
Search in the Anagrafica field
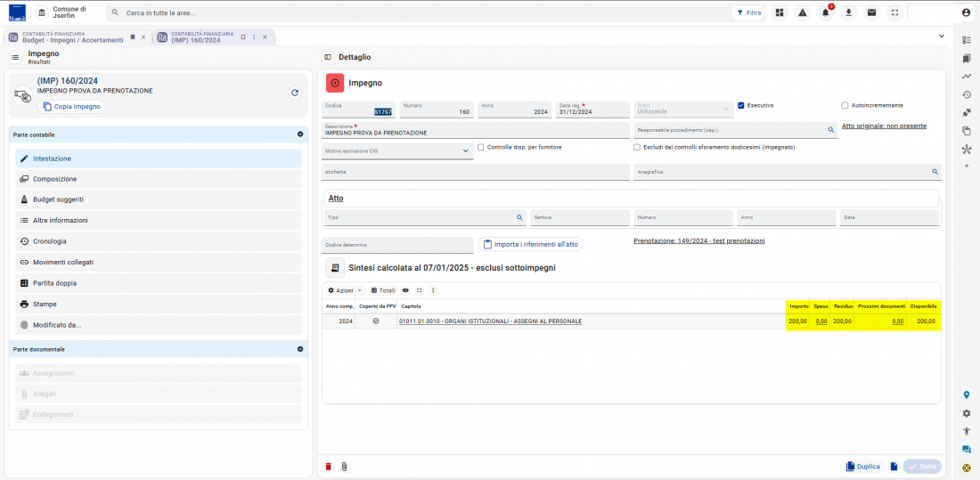point(935,171)
